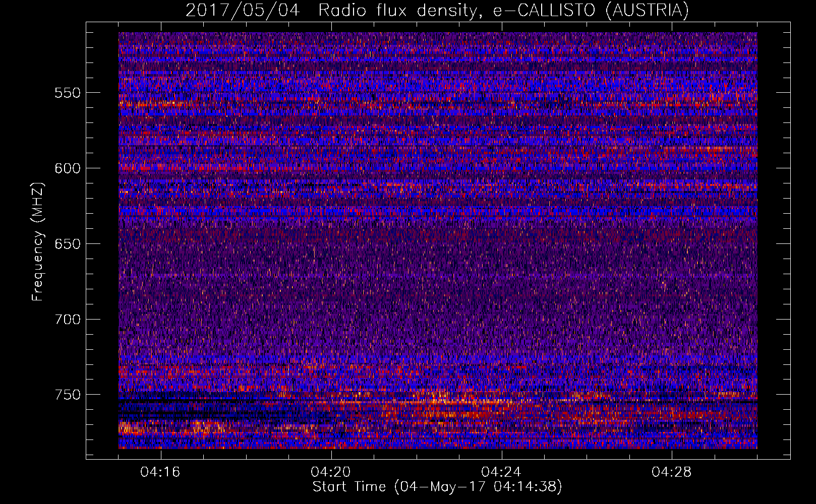816x504 pixels.
Task: Click the 04:28 time tick label
Action: [672, 472]
